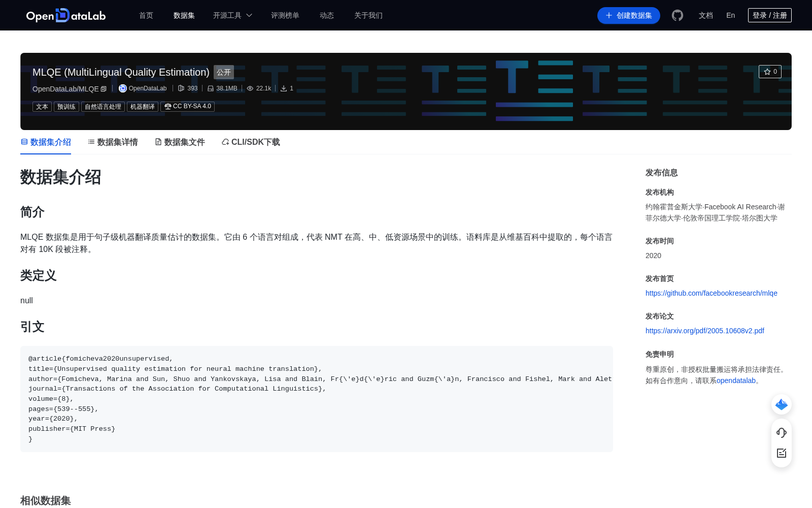Screen dimensions: 812x508
Task: Click the MLQE (MultiLingual Quality Estimation) title
Action: pos(121,72)
